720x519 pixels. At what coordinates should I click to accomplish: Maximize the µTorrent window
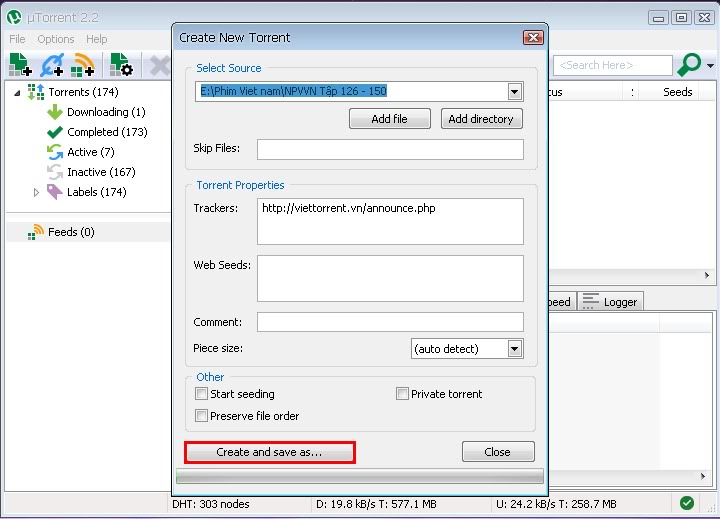[681, 18]
